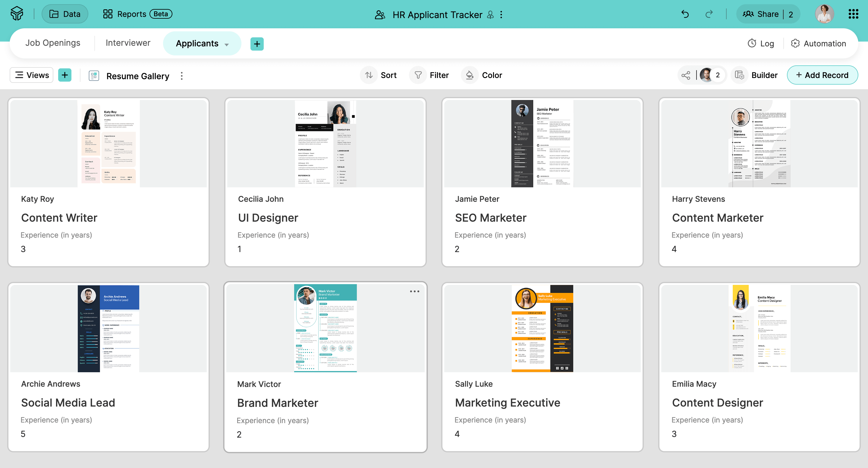Toggle the Views sidebar panel
Screen dimensions: 868x468
pos(32,75)
